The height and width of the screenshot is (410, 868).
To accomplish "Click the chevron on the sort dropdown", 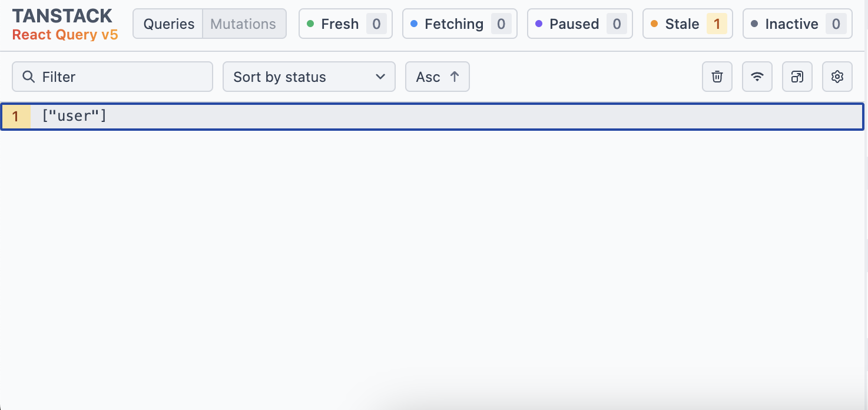I will [380, 77].
